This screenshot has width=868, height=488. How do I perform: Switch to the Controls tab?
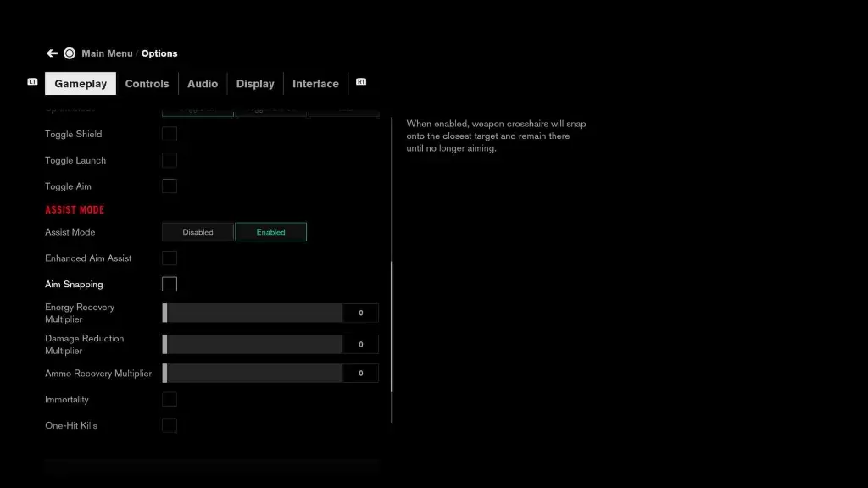tap(147, 84)
